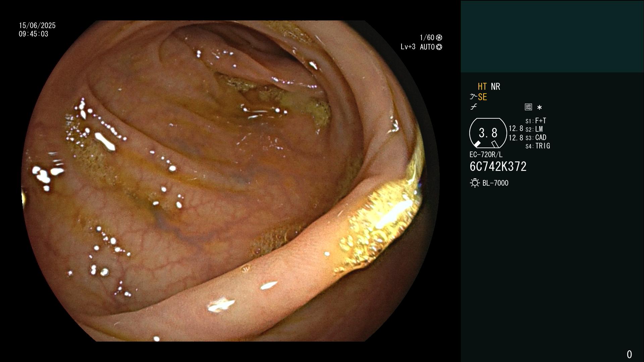Click the lower 12.8 diameter value
The height and width of the screenshot is (362, 644).
(x=516, y=137)
